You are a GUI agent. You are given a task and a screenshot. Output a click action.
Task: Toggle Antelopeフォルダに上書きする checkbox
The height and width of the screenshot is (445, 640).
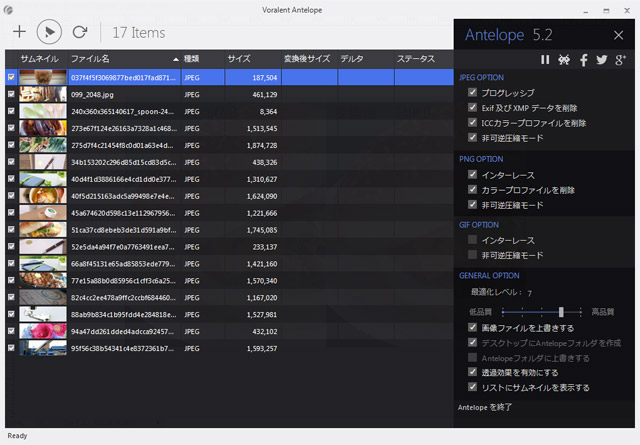click(x=472, y=358)
